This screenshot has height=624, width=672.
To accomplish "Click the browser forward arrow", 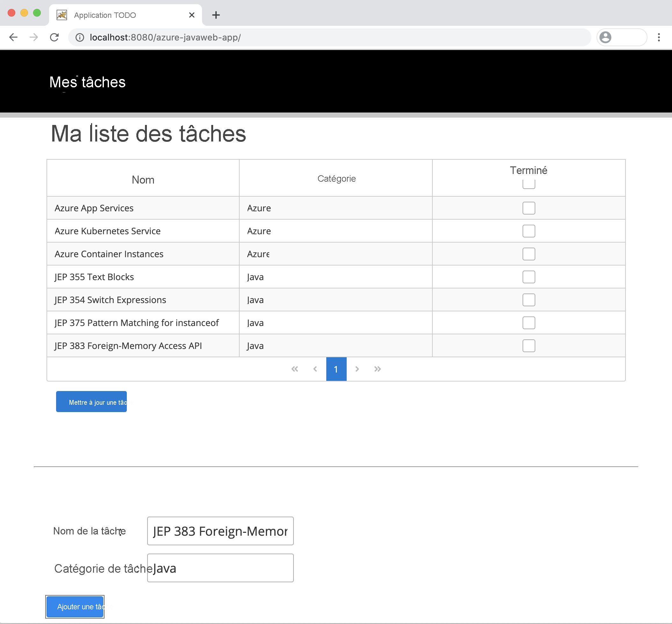I will point(34,37).
